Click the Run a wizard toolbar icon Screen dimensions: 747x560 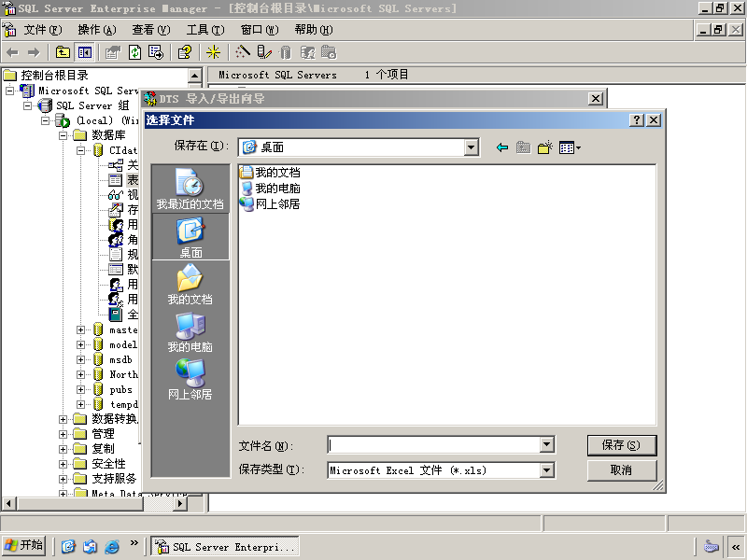coord(243,52)
